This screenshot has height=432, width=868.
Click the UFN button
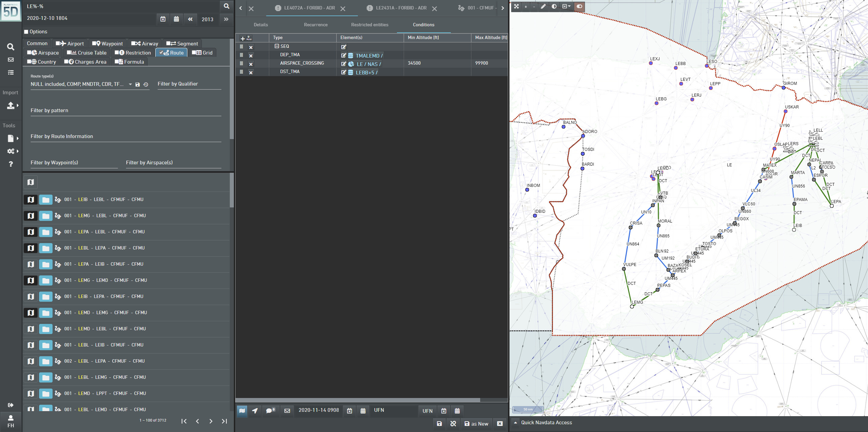tap(427, 411)
